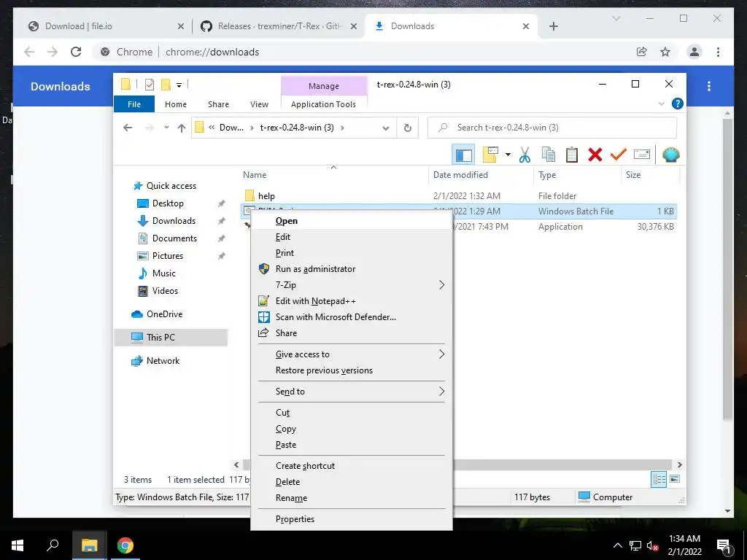The width and height of the screenshot is (747, 560).
Task: Click Dow... breadcrumb in address bar
Action: click(231, 128)
